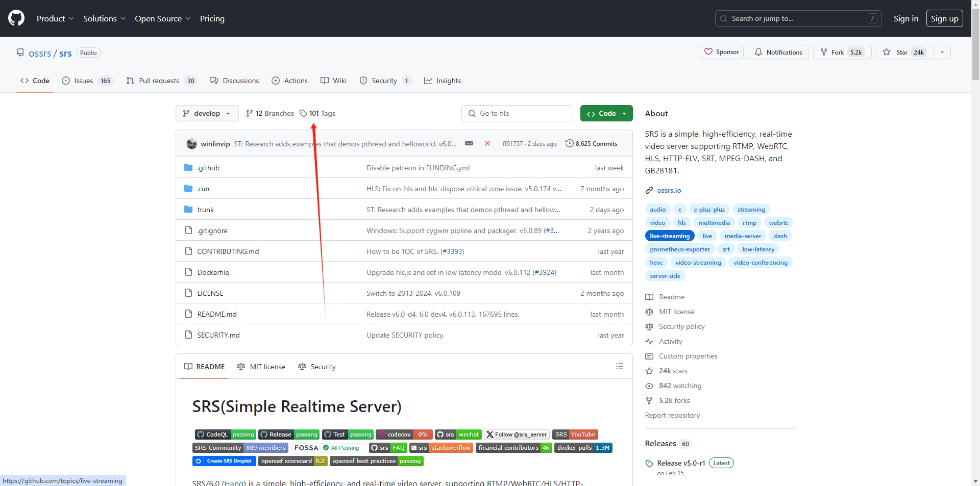Open the .gitignore file
This screenshot has height=486, width=980.
pos(212,231)
